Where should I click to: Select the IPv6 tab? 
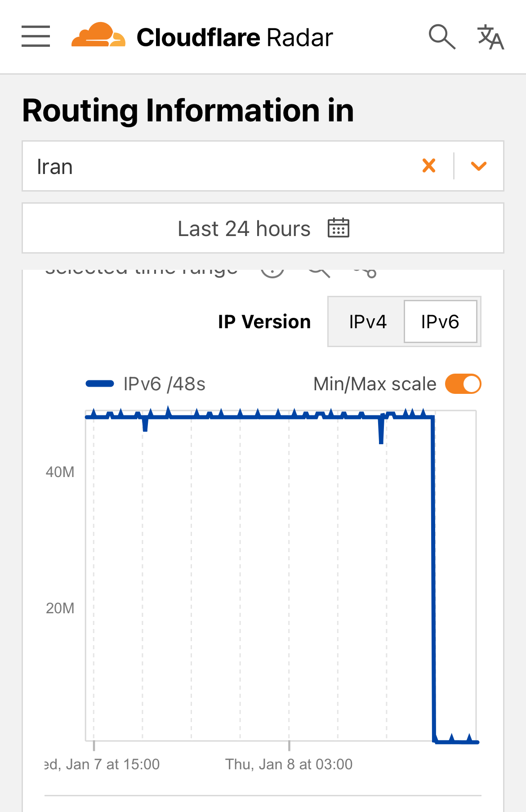point(440,322)
